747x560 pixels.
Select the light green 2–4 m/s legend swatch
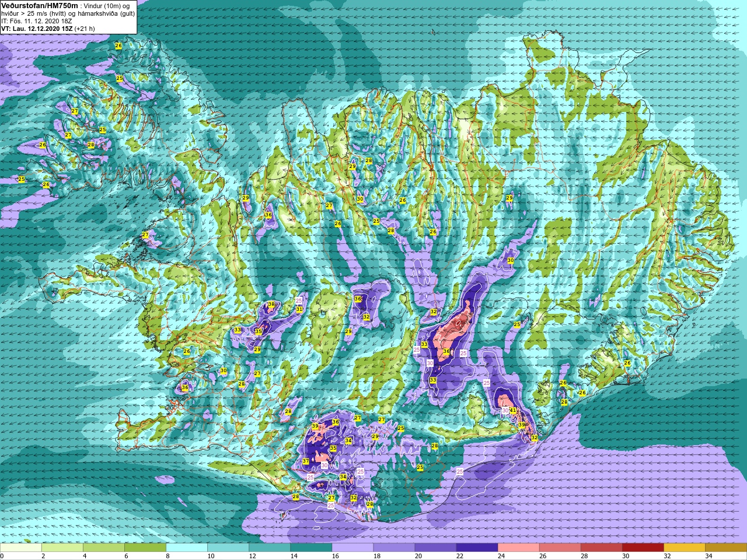62,548
